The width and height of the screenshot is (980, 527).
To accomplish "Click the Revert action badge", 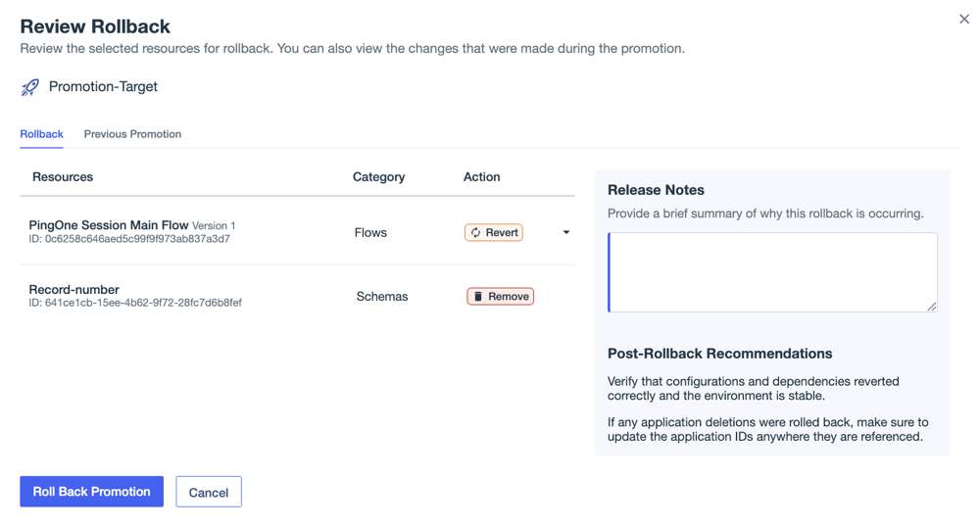I will 494,232.
